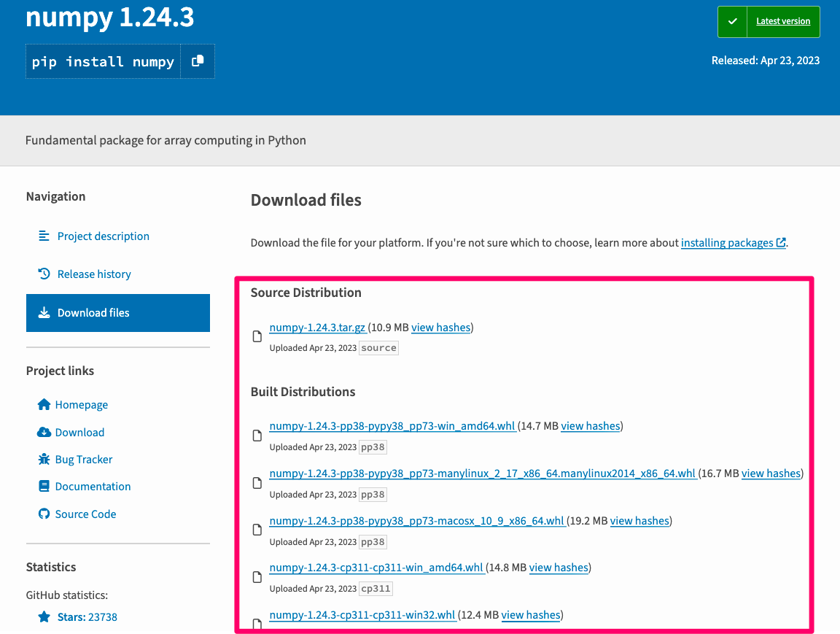Click file icon beside numpy-1.24.3.tar.gz

tap(257, 336)
